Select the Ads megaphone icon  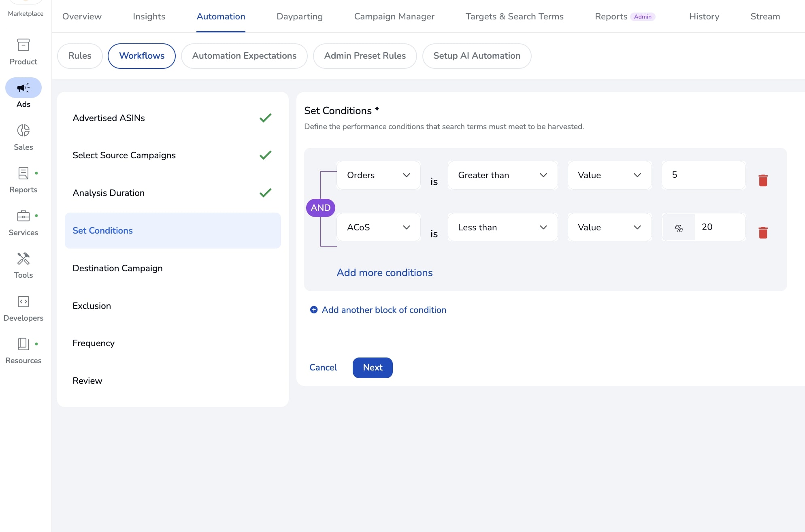(x=23, y=87)
